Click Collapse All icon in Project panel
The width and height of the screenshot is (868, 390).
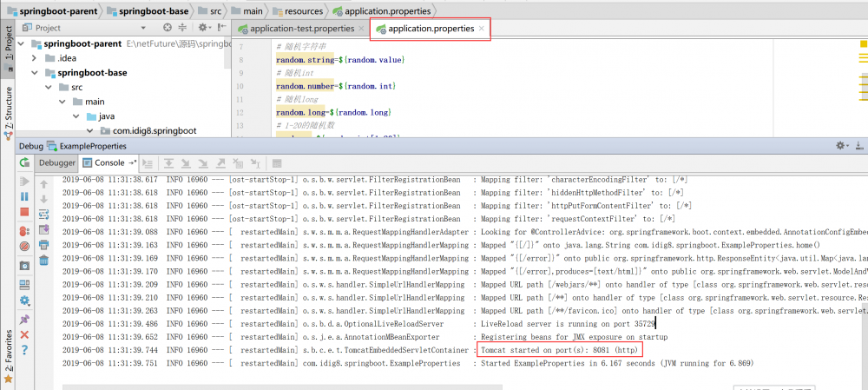182,28
